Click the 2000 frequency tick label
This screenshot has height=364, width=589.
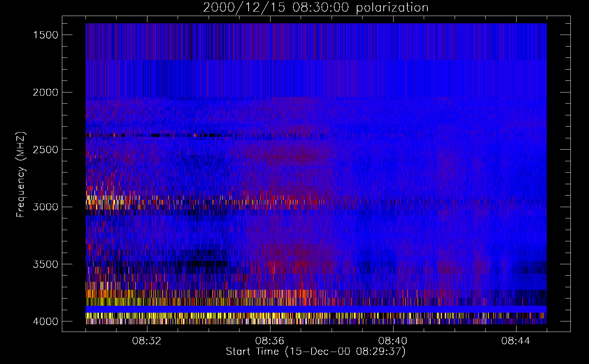point(46,92)
